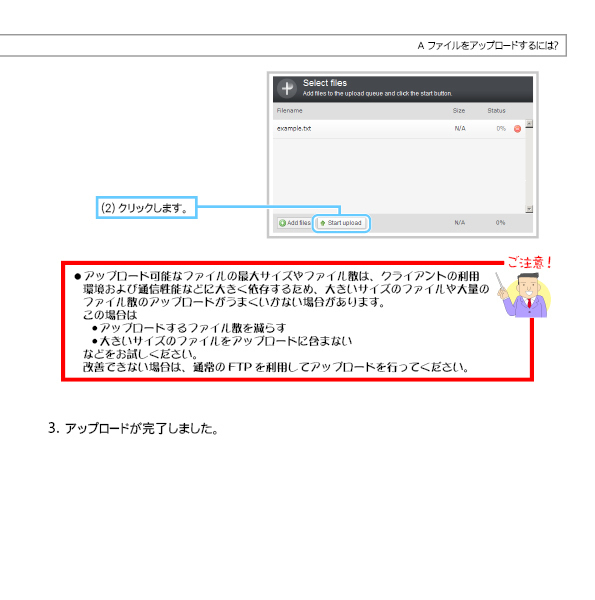Viewport: 595px width, 600px height.
Task: Click the green plus icon on Add files
Action: [282, 223]
